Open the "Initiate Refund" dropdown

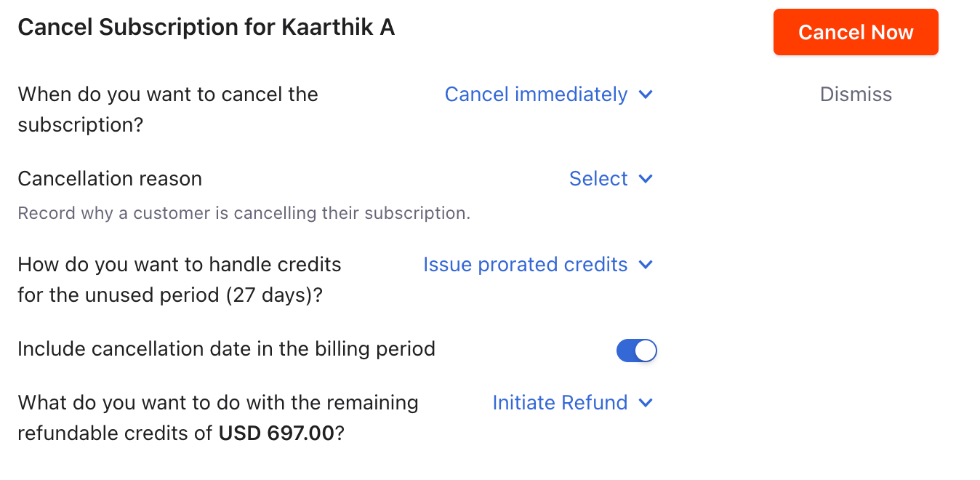[560, 403]
